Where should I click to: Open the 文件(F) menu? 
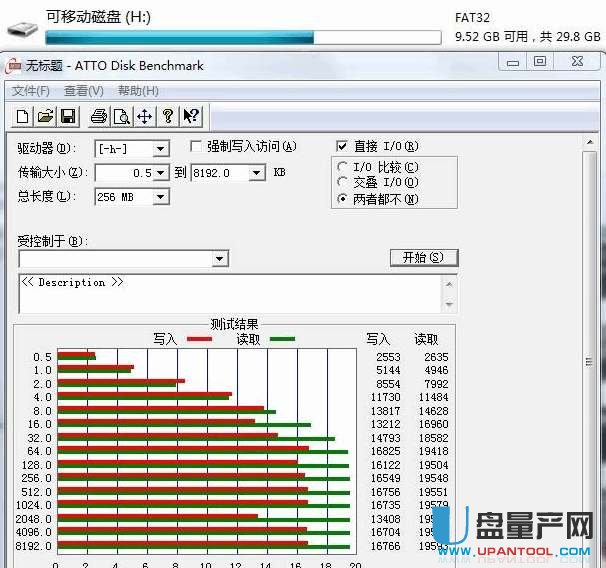[31, 91]
